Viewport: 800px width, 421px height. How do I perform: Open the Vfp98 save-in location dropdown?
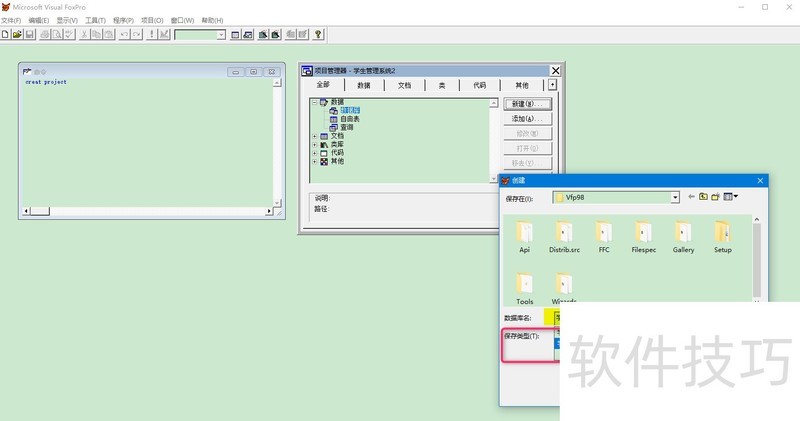675,197
